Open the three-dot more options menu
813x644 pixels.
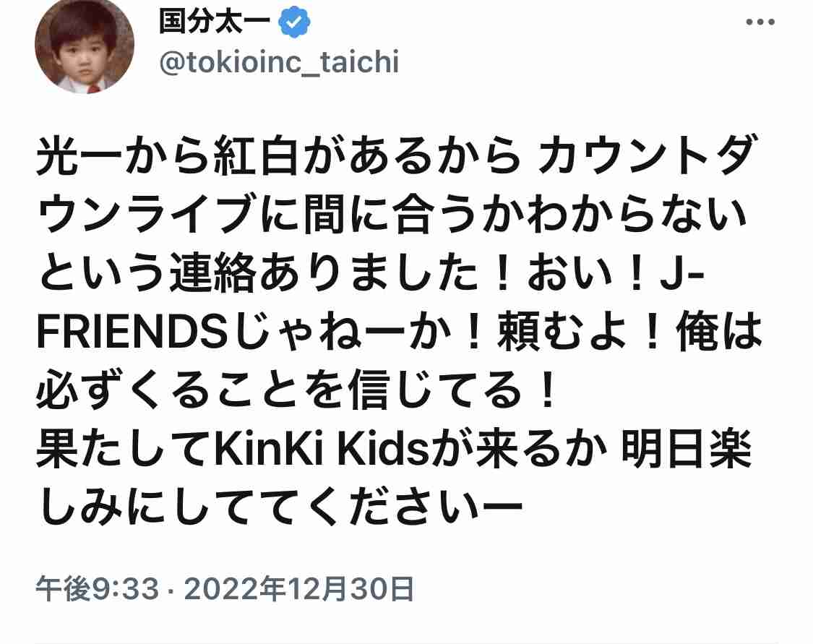(760, 22)
